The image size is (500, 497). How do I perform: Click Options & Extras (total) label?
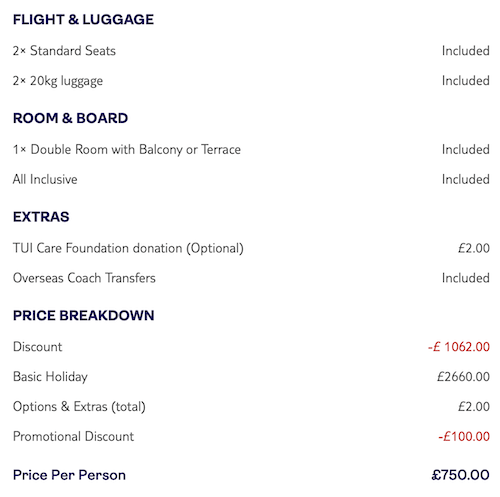click(79, 407)
